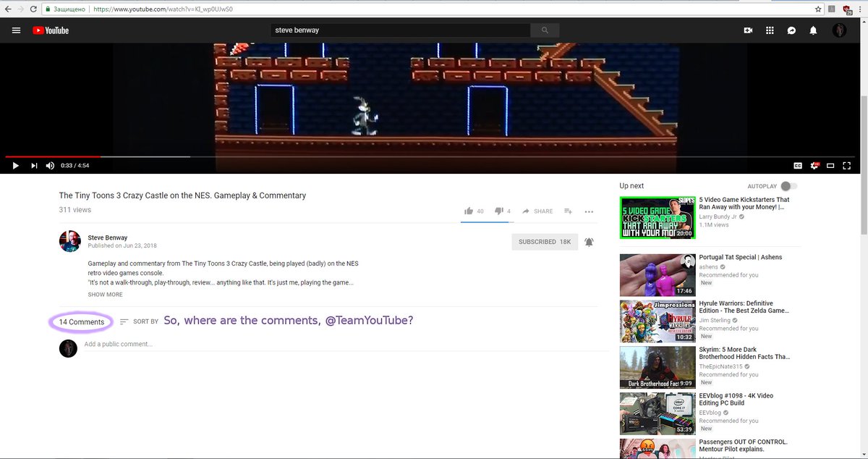Open 5 Video Game Kickstarters title link

tap(744, 203)
